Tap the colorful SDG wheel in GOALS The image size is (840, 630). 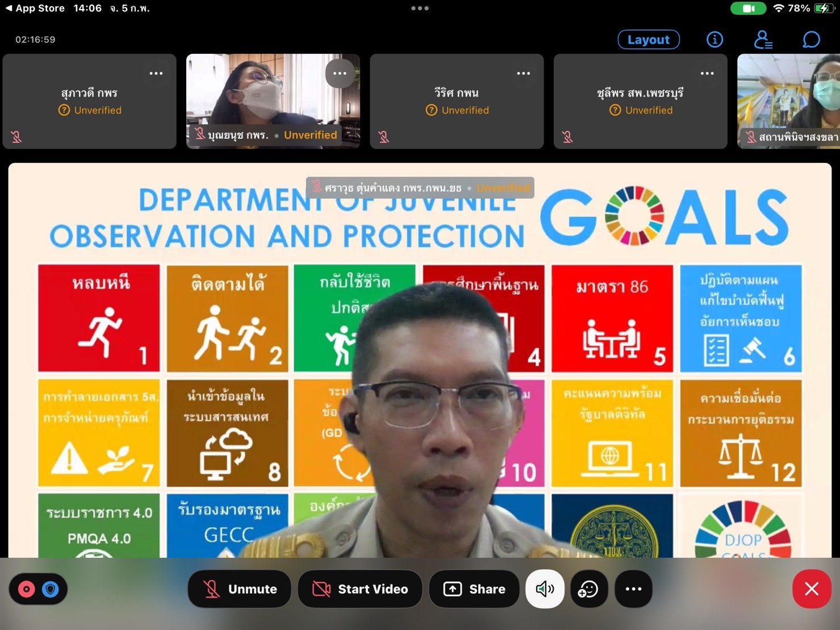point(634,216)
